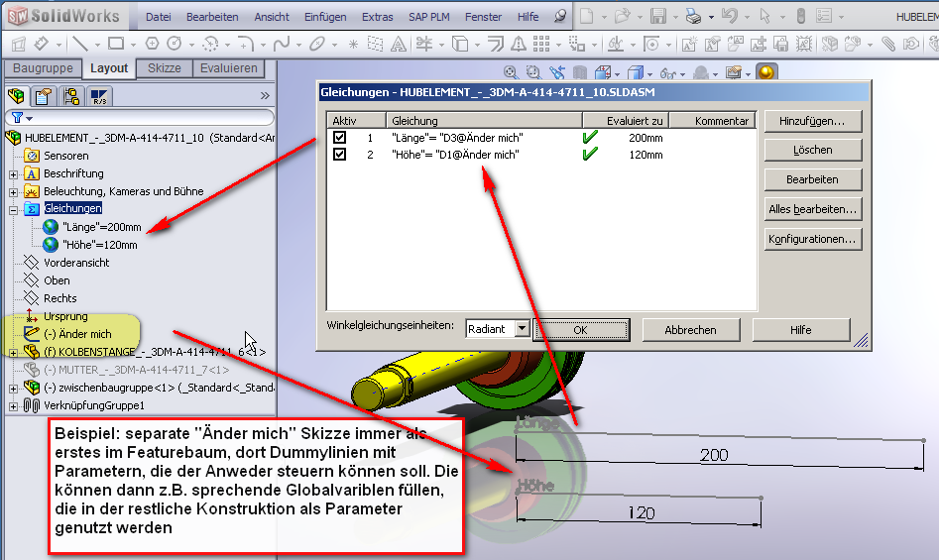The width and height of the screenshot is (939, 560).
Task: Click the Save icon
Action: click(658, 16)
